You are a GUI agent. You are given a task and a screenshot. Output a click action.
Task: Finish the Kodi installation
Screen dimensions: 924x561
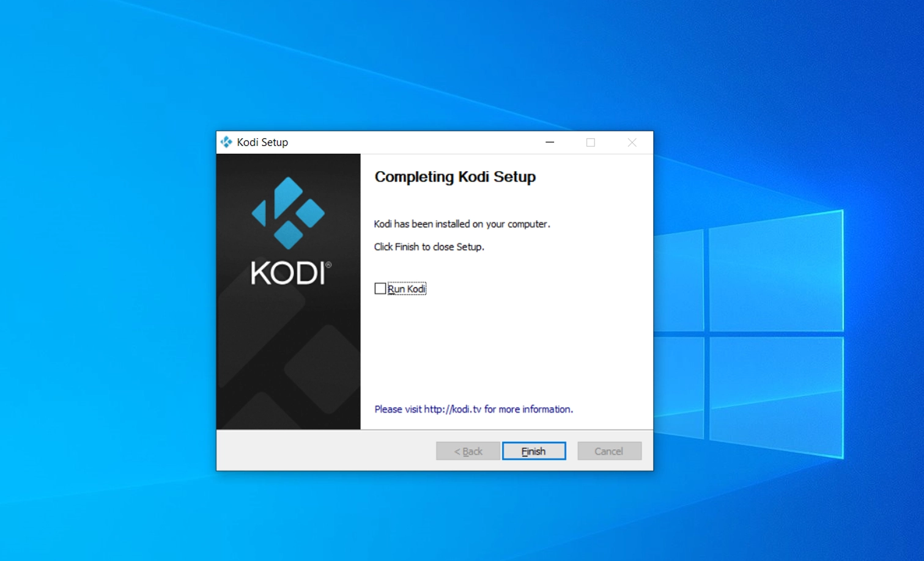tap(534, 451)
